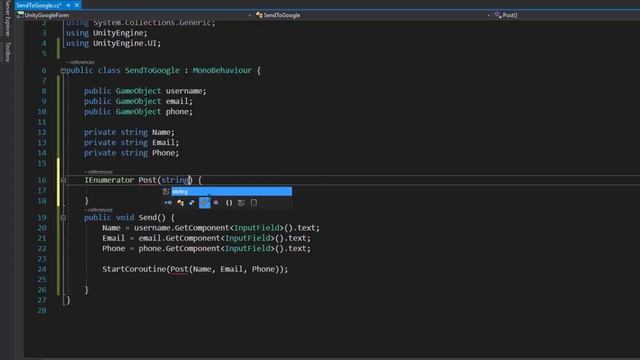Click 'Phone;' private string on line 14
Viewport: 640px width, 360px height.
[x=165, y=153]
